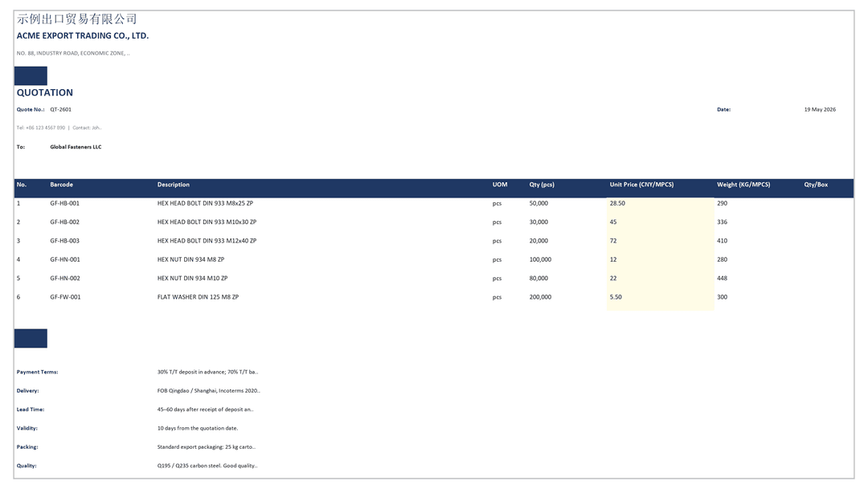This screenshot has height=489, width=868.
Task: Click the Qty/Box column header
Action: (816, 185)
